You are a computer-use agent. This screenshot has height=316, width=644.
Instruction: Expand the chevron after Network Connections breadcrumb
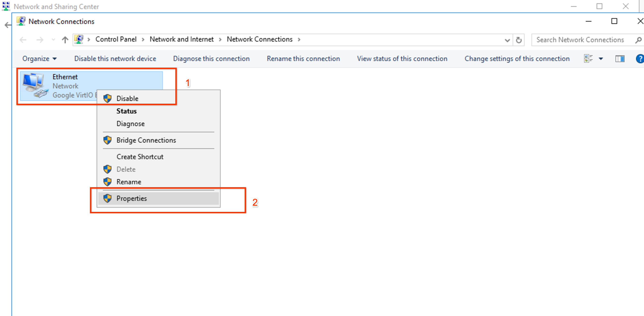click(x=299, y=39)
